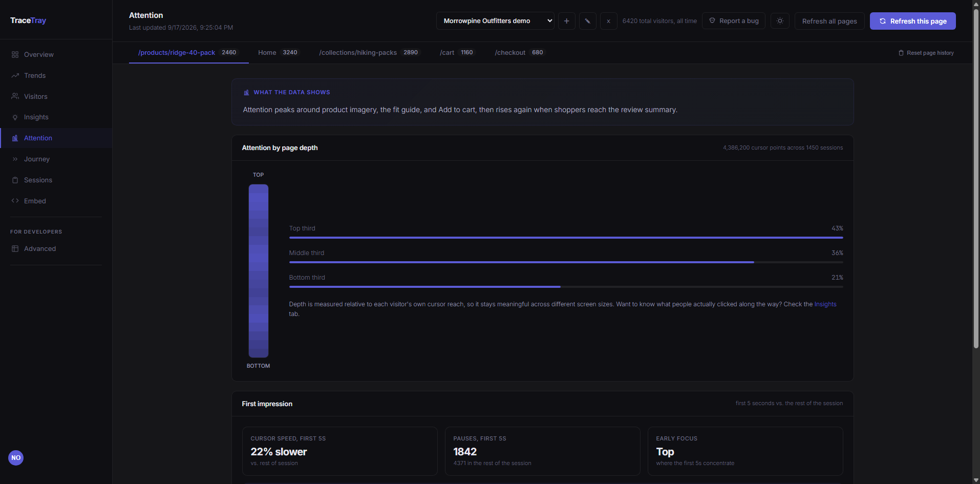The height and width of the screenshot is (484, 980).
Task: Click the Attention bar-chart icon in sidebar
Action: (15, 138)
